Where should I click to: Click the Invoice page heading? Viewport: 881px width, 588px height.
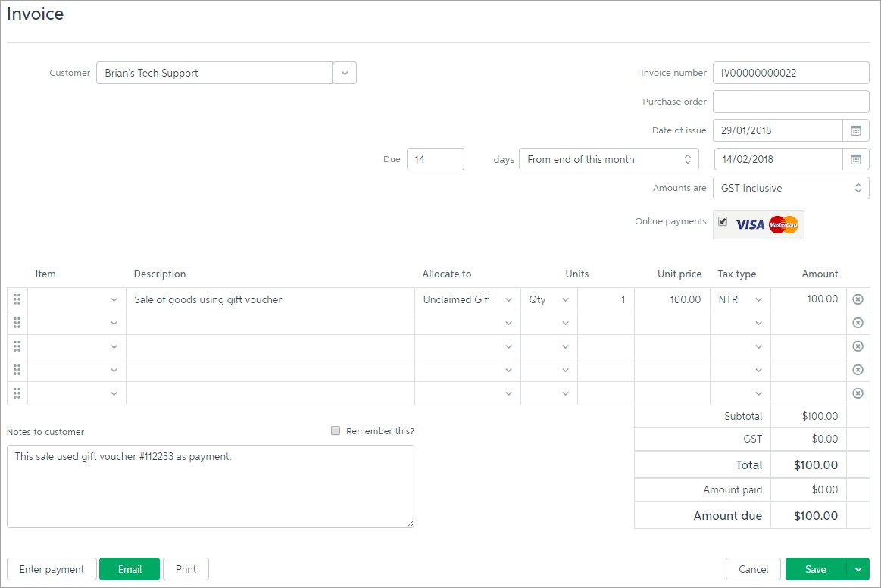(x=36, y=14)
